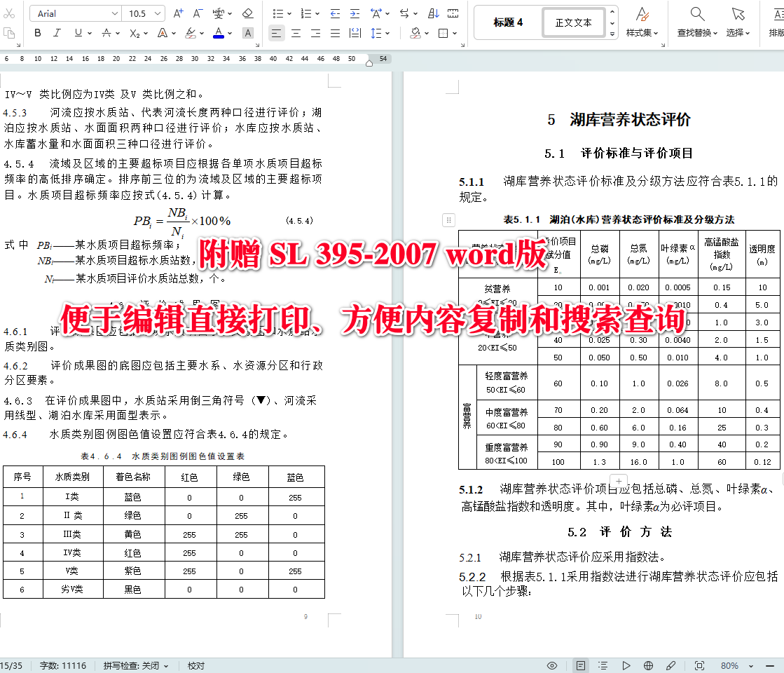Apply the 正文文本 style
784x673 pixels.
pos(573,22)
